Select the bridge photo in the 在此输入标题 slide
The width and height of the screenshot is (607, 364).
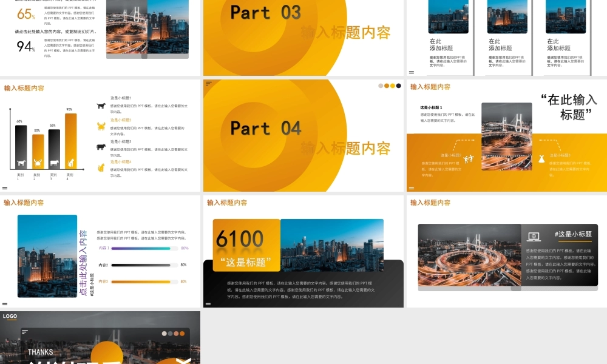coord(507,136)
